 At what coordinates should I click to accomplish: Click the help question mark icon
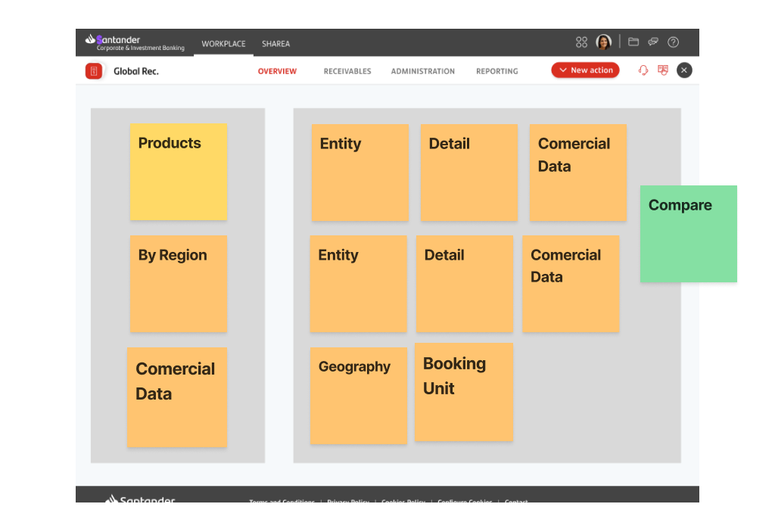tap(673, 42)
